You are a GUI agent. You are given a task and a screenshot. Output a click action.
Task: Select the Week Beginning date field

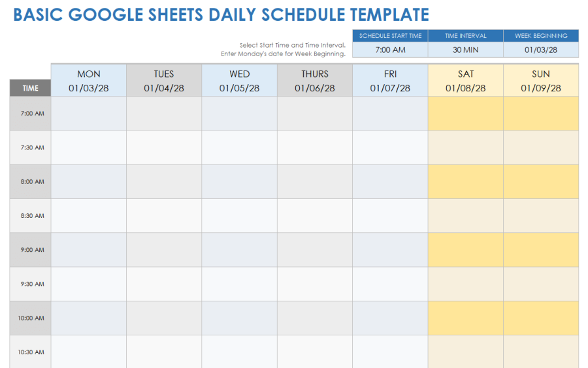click(x=541, y=50)
